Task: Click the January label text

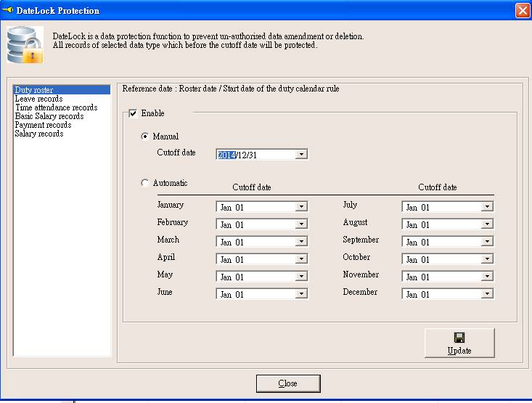Action: [171, 205]
